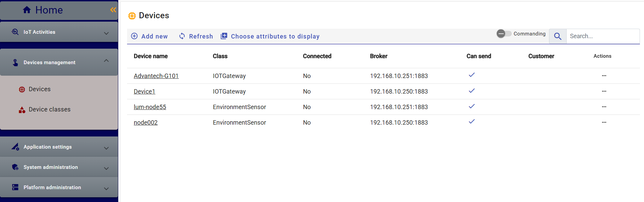Collapse sidebar with double chevron icon
644x202 pixels.
pos(113,10)
